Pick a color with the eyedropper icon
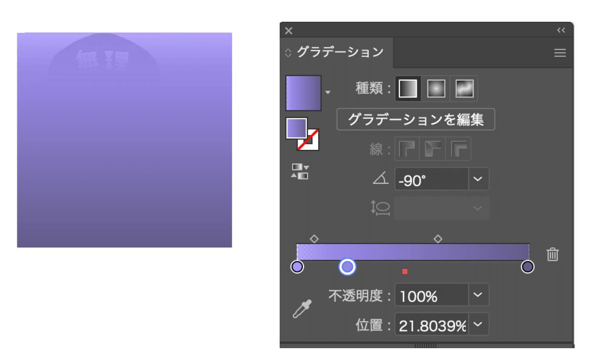 (x=302, y=309)
